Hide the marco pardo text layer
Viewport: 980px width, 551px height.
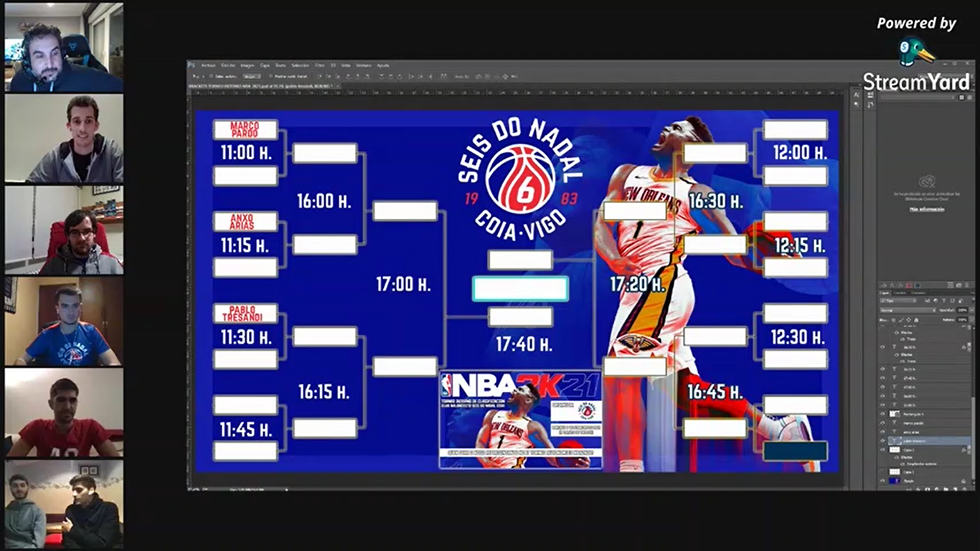tap(882, 423)
